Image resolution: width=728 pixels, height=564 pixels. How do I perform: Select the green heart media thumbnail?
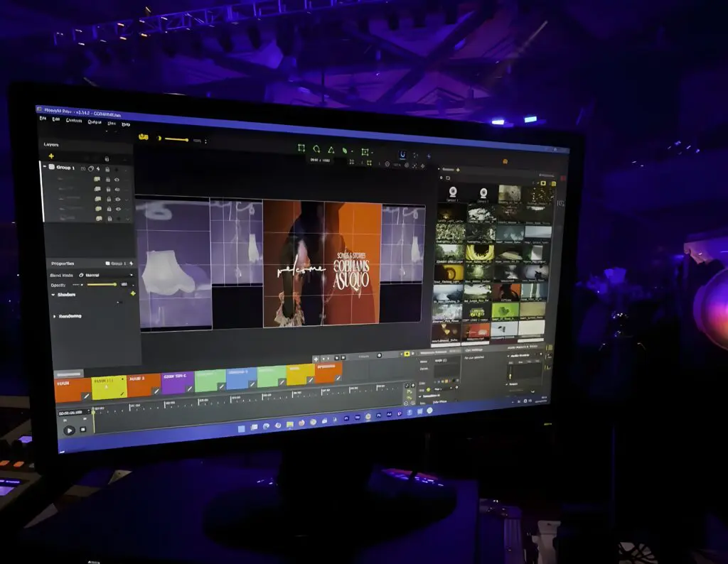[x=505, y=310]
